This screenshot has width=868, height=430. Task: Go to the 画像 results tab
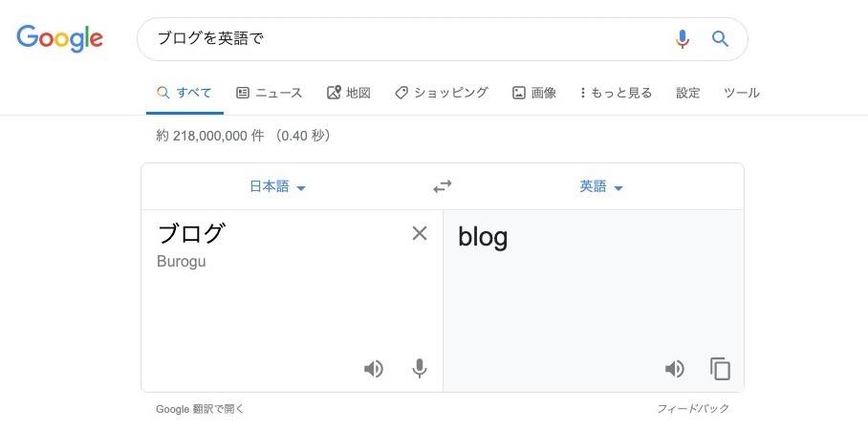click(534, 93)
